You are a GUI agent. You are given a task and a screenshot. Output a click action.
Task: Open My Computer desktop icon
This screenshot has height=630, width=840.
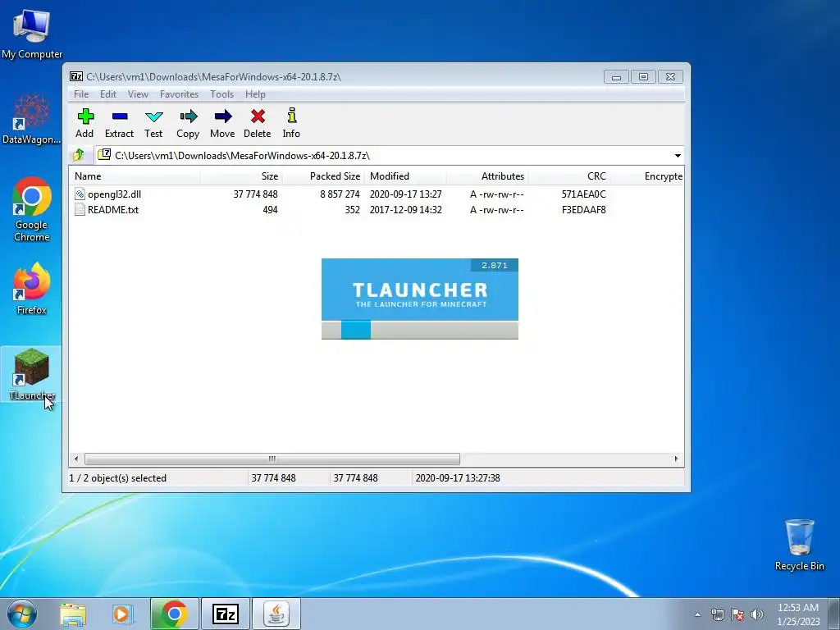pyautogui.click(x=32, y=33)
